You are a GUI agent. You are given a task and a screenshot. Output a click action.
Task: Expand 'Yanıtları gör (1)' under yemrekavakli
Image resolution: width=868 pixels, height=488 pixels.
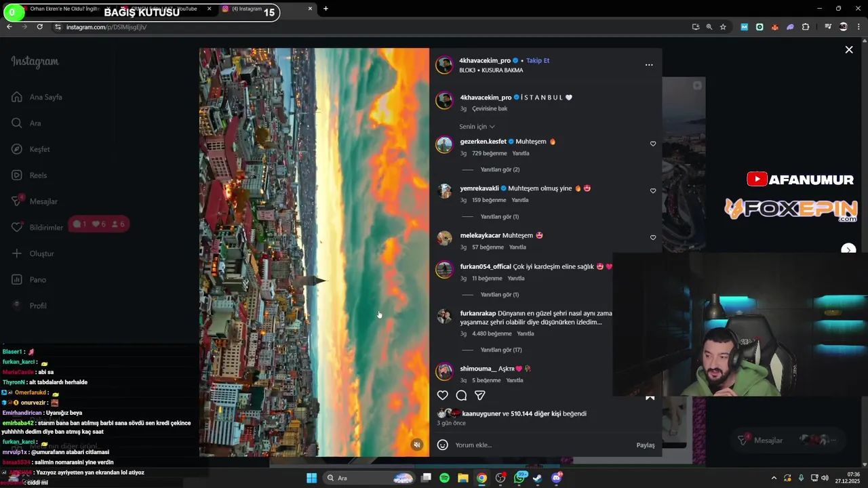[x=500, y=217]
